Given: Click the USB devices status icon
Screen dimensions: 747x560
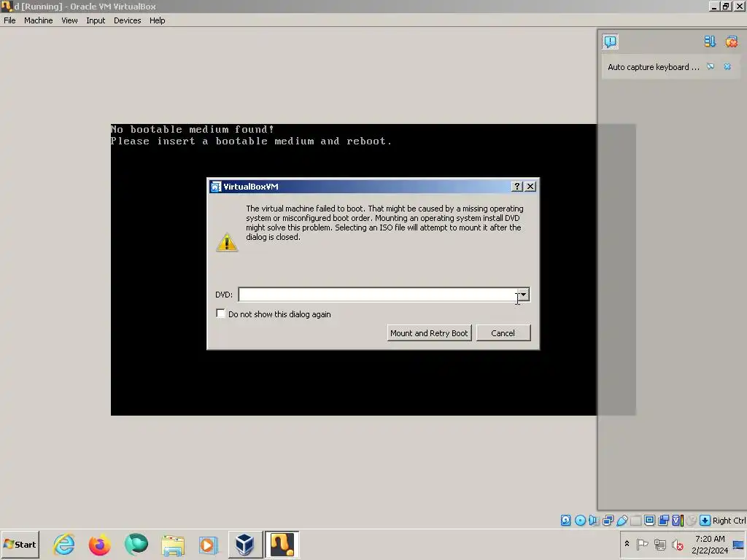Looking at the screenshot, I should [622, 521].
